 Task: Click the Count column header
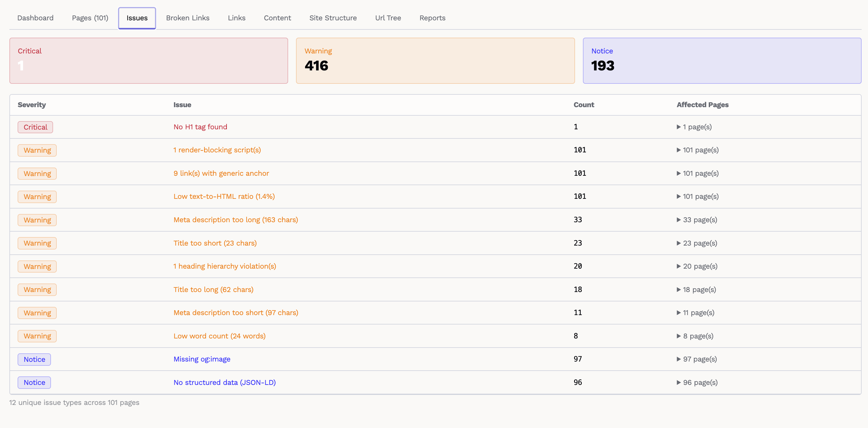pyautogui.click(x=584, y=105)
